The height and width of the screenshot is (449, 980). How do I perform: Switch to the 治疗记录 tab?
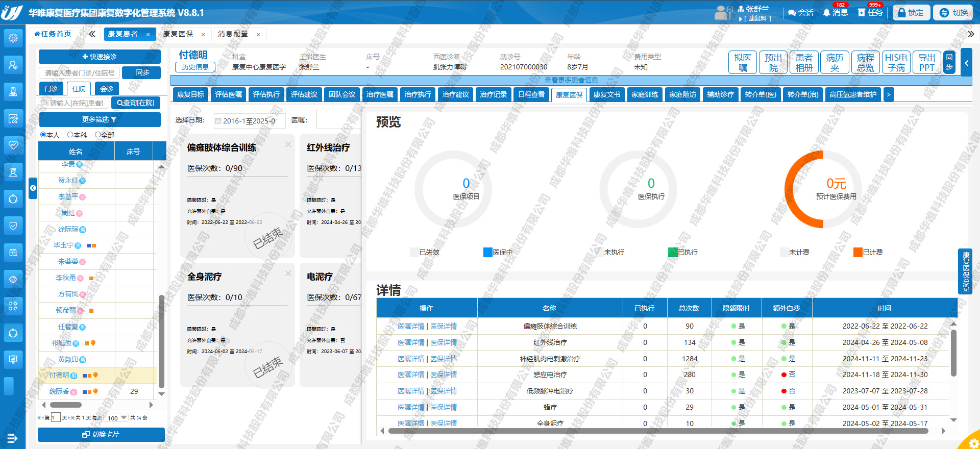493,94
